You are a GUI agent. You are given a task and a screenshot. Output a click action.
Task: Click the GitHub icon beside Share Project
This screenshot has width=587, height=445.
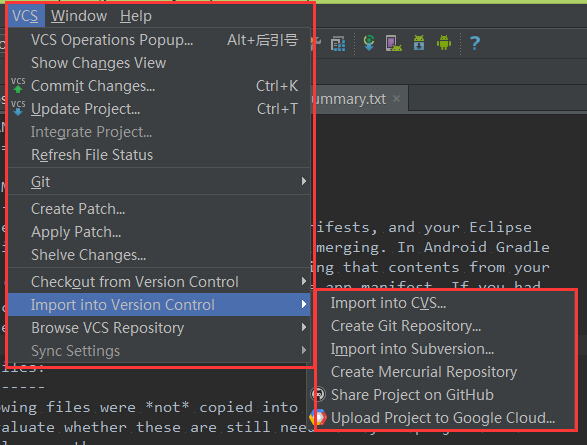pos(319,394)
